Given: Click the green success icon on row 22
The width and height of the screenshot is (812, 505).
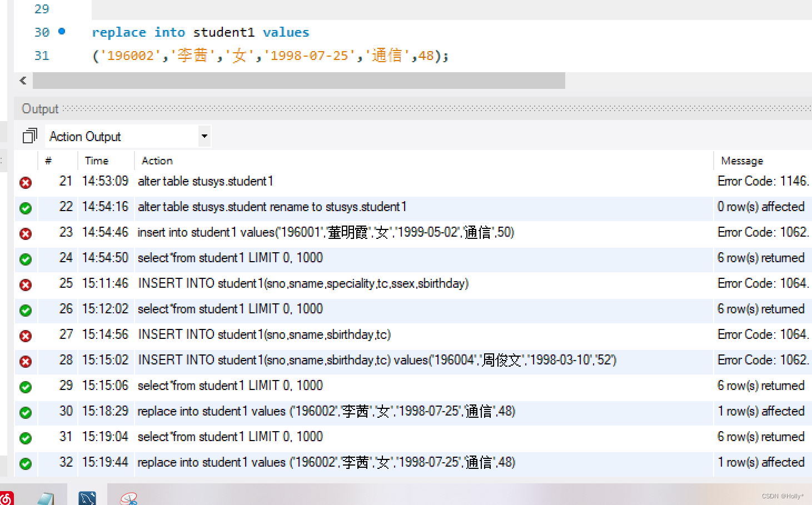Looking at the screenshot, I should pos(26,208).
